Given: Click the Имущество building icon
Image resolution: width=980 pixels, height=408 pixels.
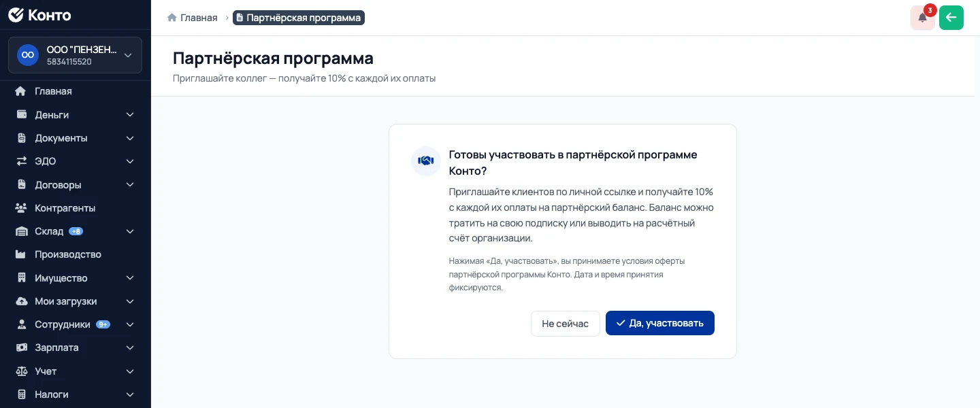Looking at the screenshot, I should (x=21, y=278).
